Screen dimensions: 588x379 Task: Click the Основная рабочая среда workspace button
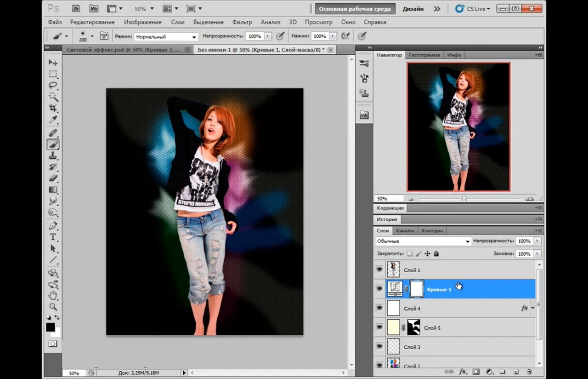(355, 9)
